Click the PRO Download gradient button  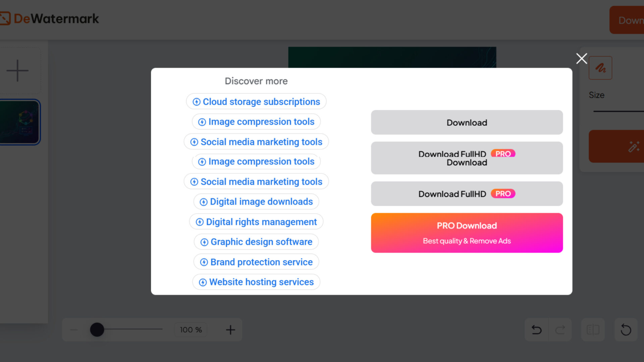[467, 233]
